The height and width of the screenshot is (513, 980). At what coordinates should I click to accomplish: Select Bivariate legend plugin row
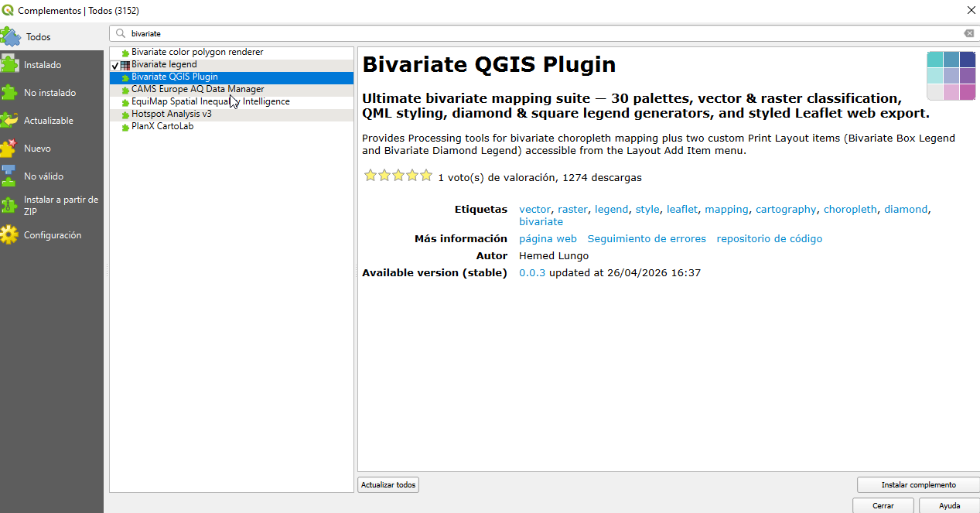click(231, 65)
